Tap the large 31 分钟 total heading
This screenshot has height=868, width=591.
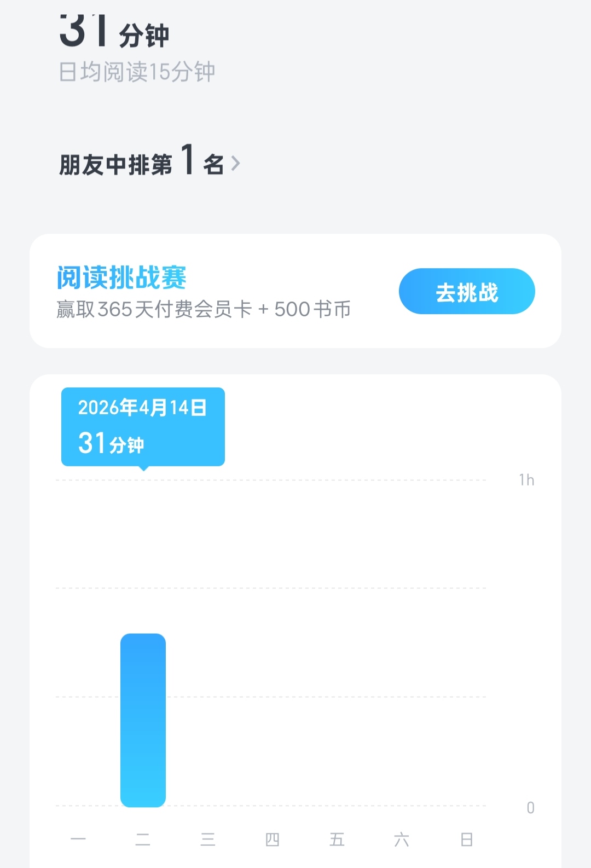pos(114,32)
